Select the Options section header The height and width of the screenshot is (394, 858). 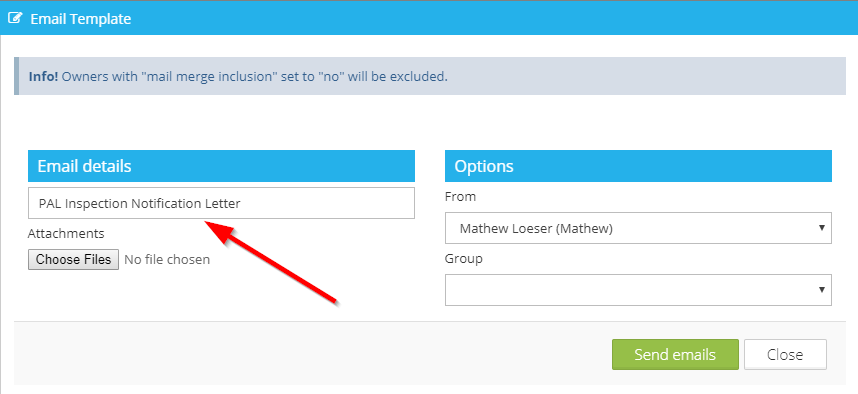(x=638, y=166)
